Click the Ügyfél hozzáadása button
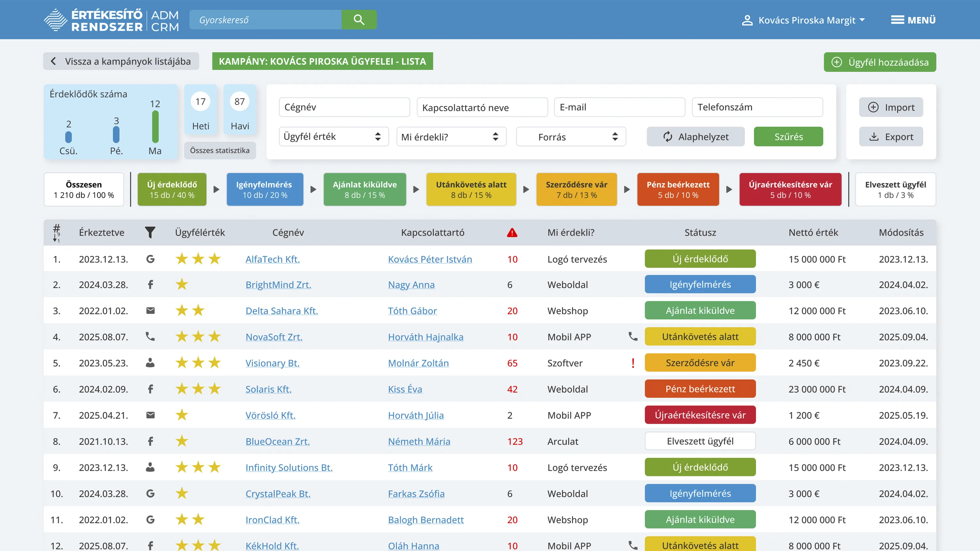The width and height of the screenshot is (980, 551). (880, 62)
